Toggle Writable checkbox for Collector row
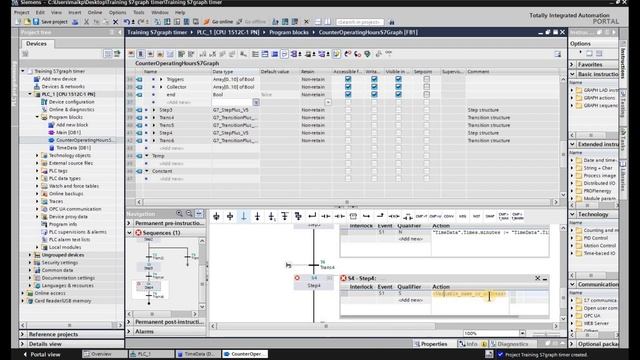The width and height of the screenshot is (640, 360). pos(374,87)
